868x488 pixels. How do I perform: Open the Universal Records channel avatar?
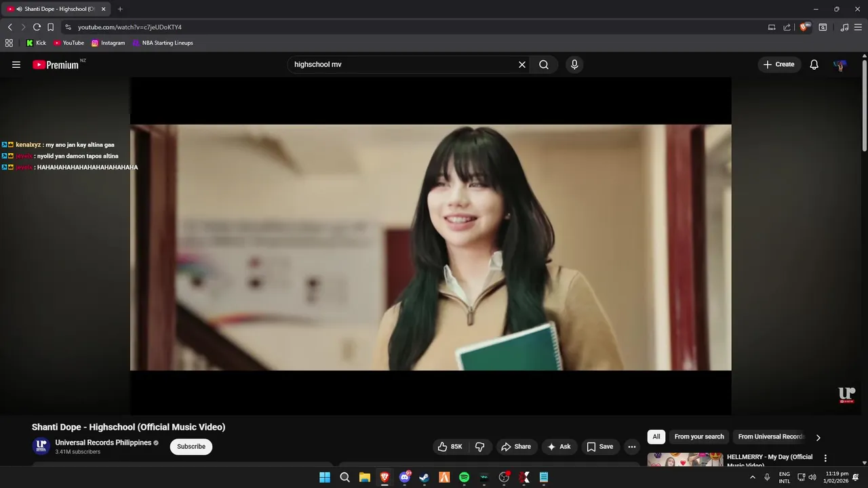click(x=41, y=446)
